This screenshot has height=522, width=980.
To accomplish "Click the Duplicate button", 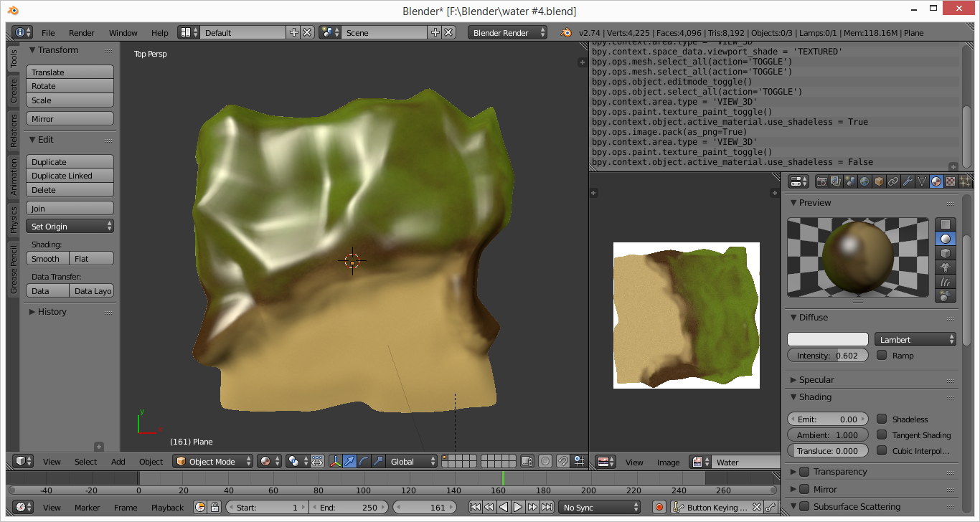I will point(70,161).
